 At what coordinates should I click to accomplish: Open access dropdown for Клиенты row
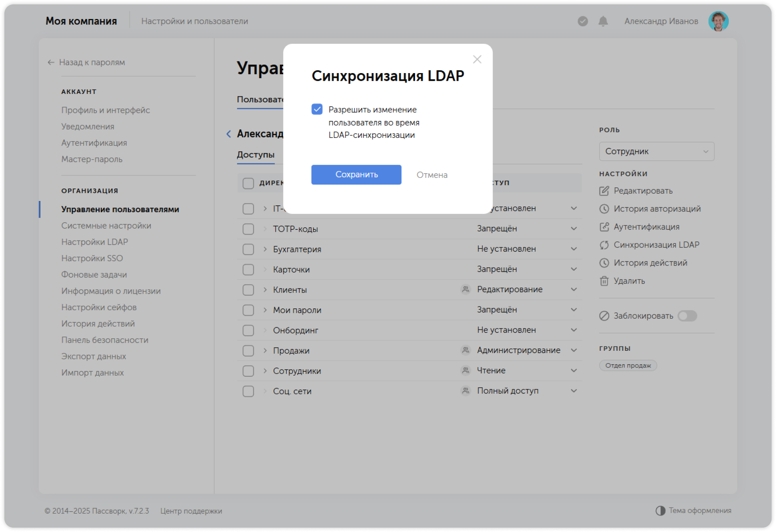(574, 289)
